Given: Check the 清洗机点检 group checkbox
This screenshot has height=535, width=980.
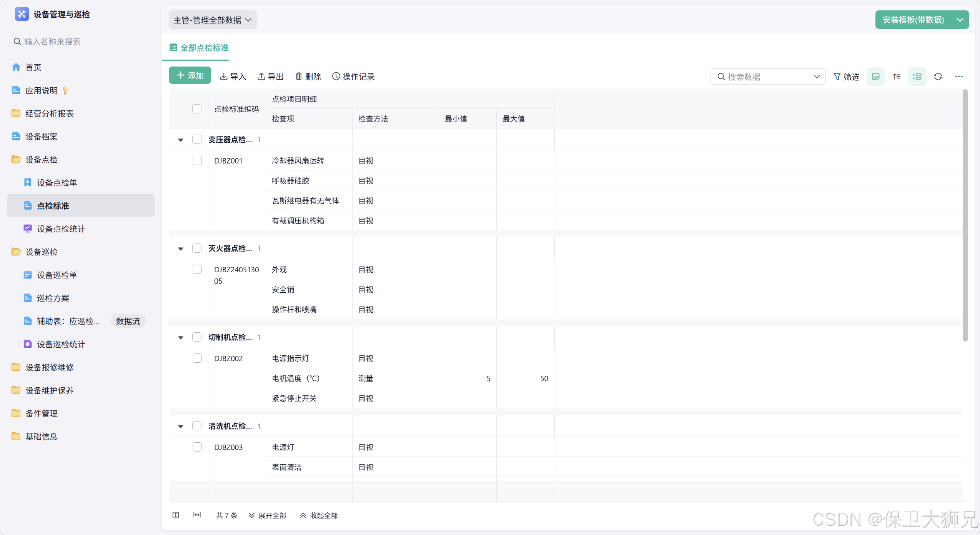Looking at the screenshot, I should click(x=197, y=426).
